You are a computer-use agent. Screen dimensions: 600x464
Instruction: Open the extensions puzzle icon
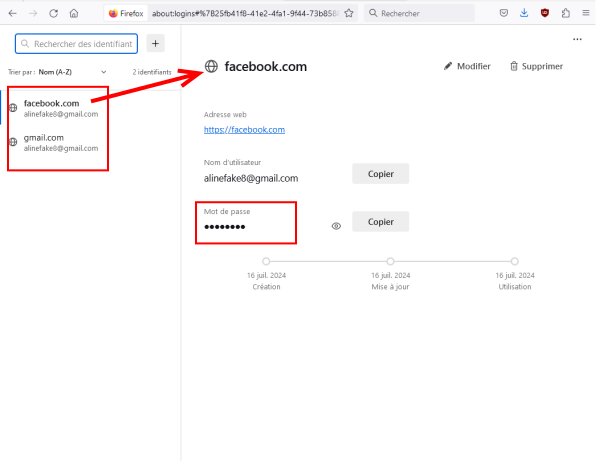[566, 13]
